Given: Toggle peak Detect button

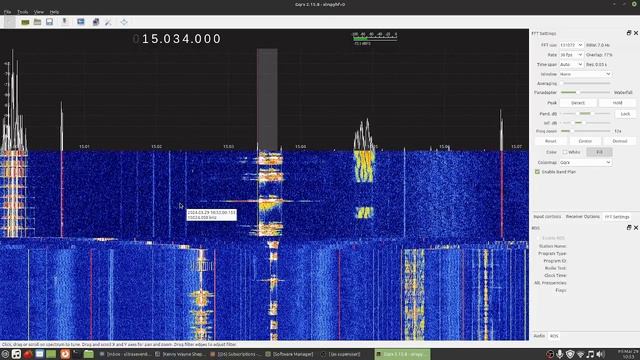Looking at the screenshot, I should (x=578, y=103).
